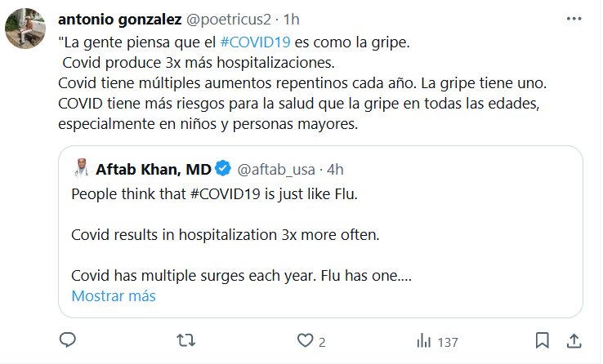
Task: Click the 137 views count
Action: pyautogui.click(x=448, y=340)
